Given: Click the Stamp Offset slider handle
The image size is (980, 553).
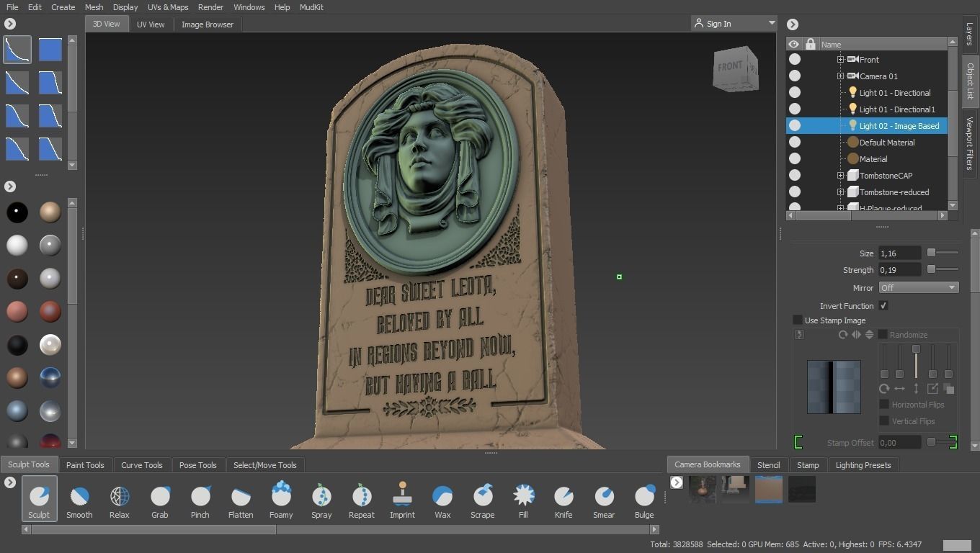Looking at the screenshot, I should (x=931, y=442).
